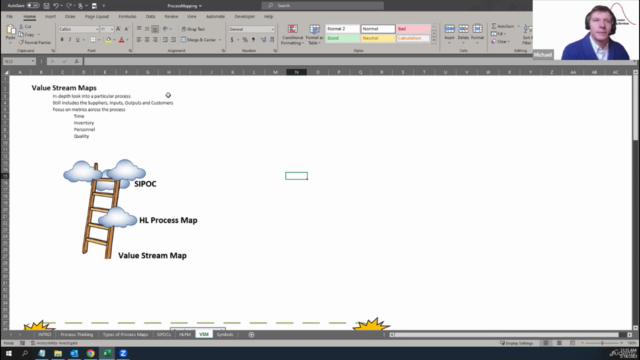Viewport: 640px width, 360px height.
Task: Click the Paste clipboard icon
Action: [11, 30]
